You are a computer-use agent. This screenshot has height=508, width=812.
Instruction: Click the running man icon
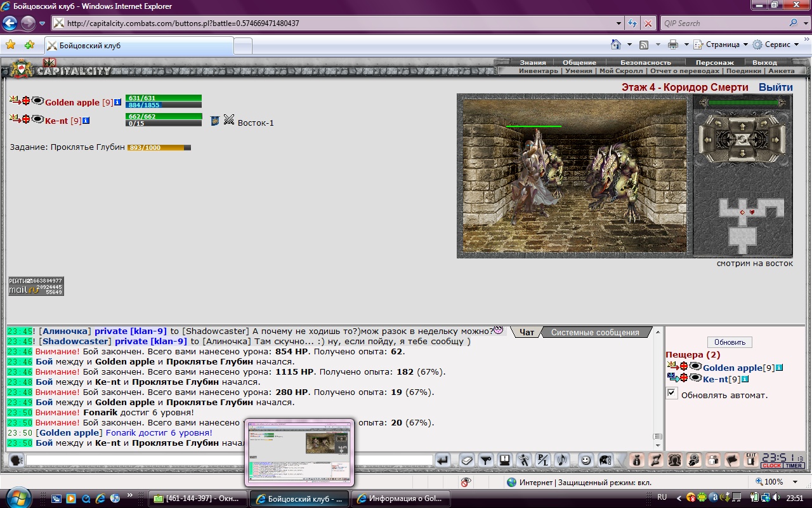(524, 460)
